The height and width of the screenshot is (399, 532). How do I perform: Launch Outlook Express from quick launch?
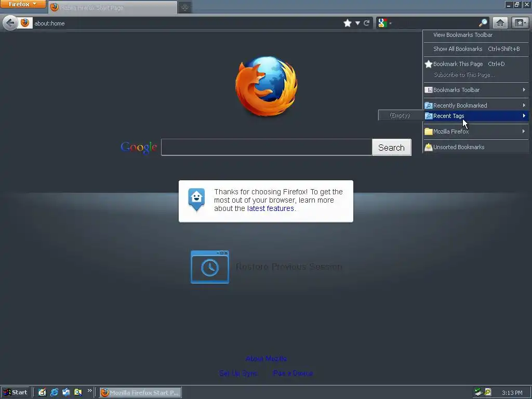(66, 393)
